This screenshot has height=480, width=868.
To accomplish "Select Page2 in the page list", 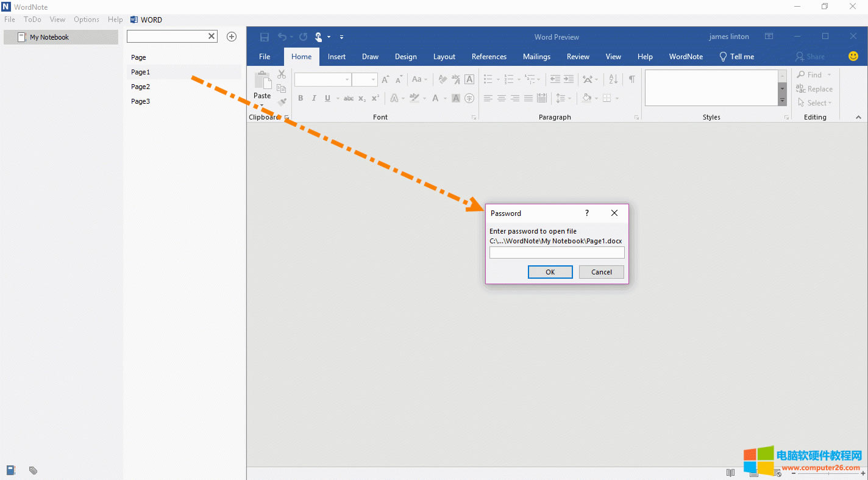I will (141, 87).
